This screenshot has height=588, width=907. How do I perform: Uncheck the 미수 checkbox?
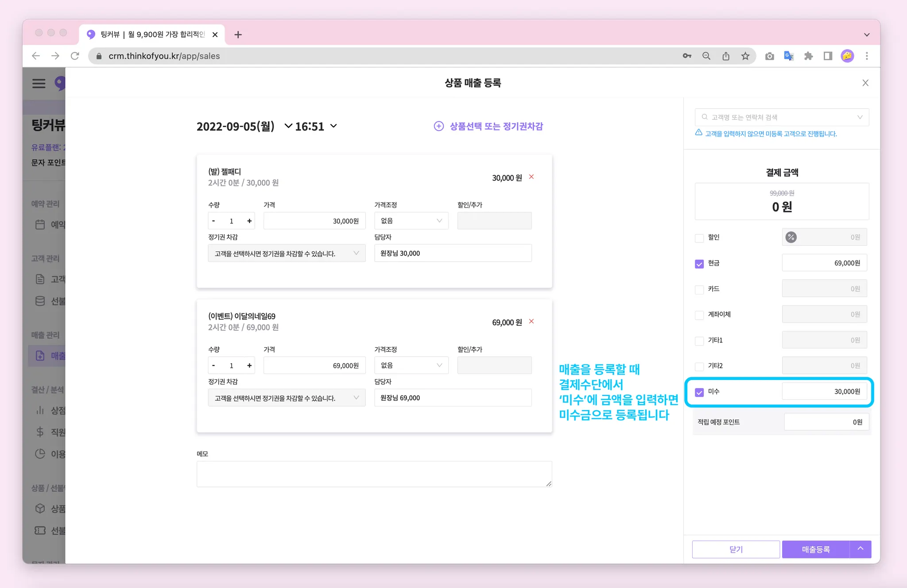699,392
